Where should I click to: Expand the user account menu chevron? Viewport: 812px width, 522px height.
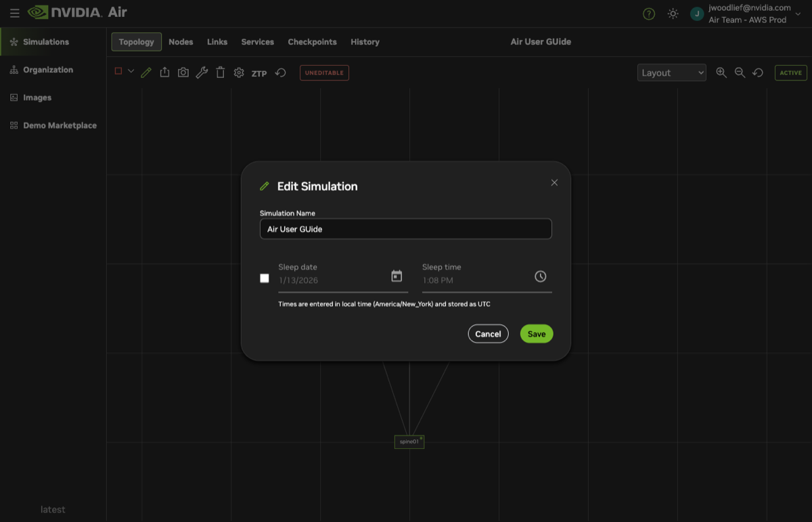click(x=797, y=14)
